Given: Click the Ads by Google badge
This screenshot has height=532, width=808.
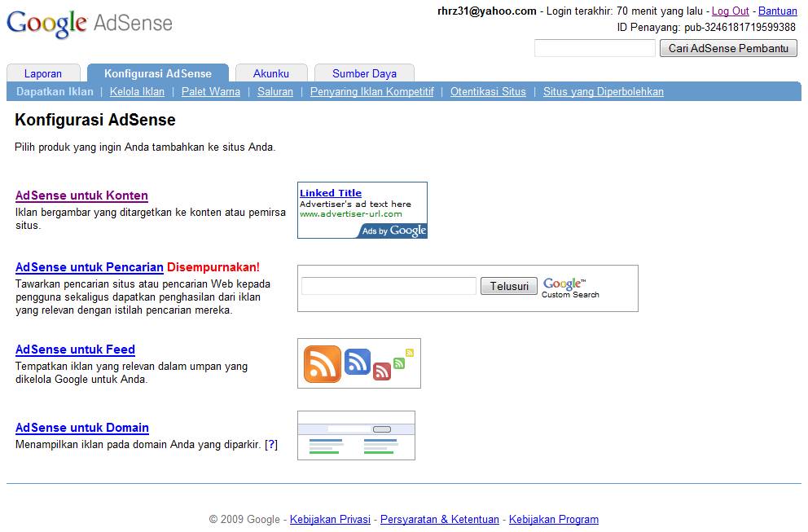Looking at the screenshot, I should [393, 231].
